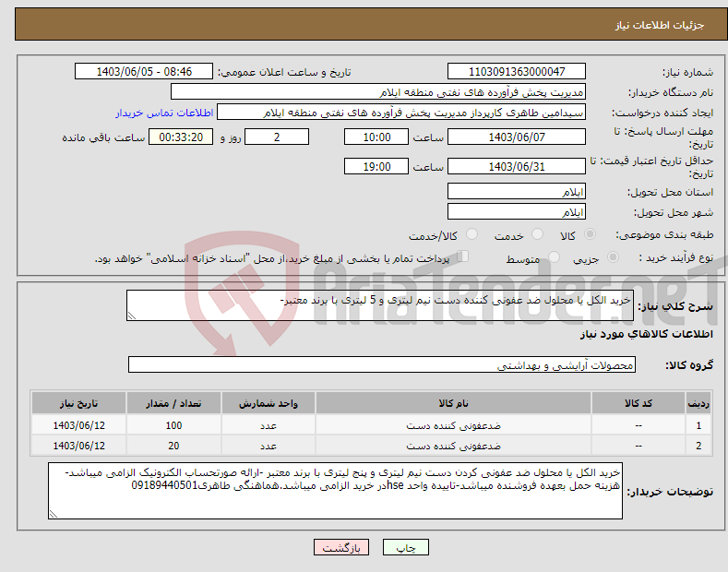Click the resize grip of شرح کلی textarea
The image size is (728, 572).
pos(132,316)
